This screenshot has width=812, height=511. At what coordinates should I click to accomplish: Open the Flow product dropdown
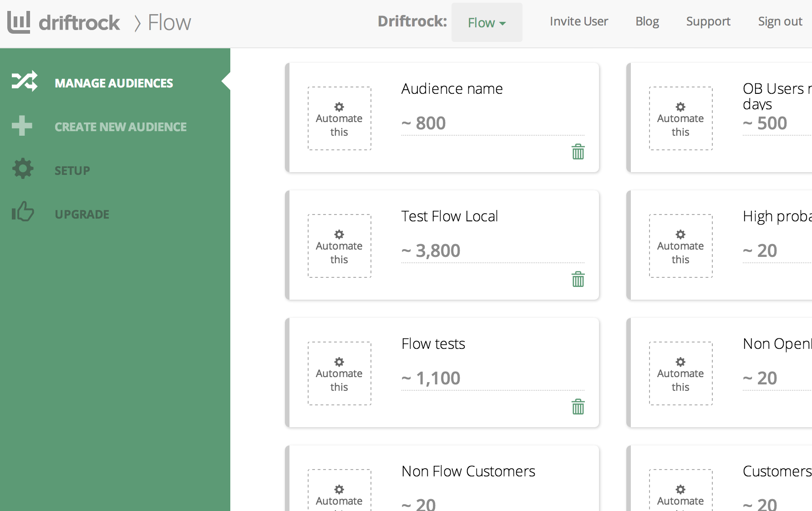pos(487,22)
